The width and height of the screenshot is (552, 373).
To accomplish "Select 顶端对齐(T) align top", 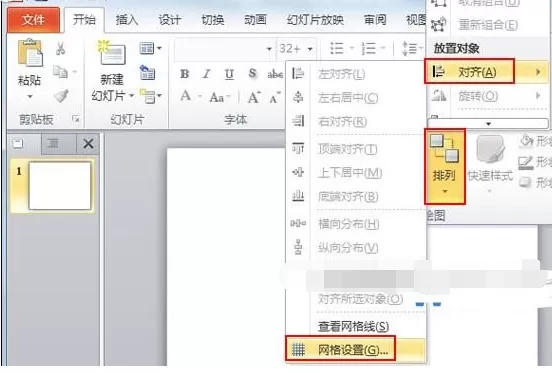I will click(x=356, y=149).
